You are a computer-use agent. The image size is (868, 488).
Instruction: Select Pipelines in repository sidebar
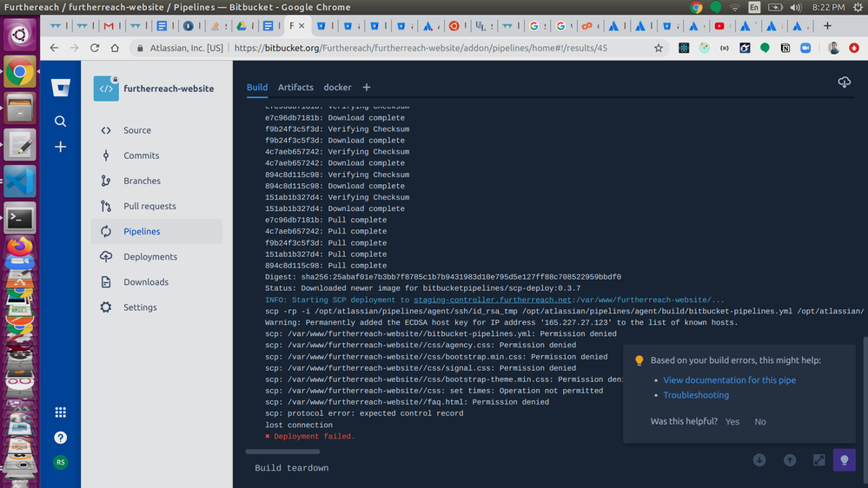pyautogui.click(x=156, y=231)
